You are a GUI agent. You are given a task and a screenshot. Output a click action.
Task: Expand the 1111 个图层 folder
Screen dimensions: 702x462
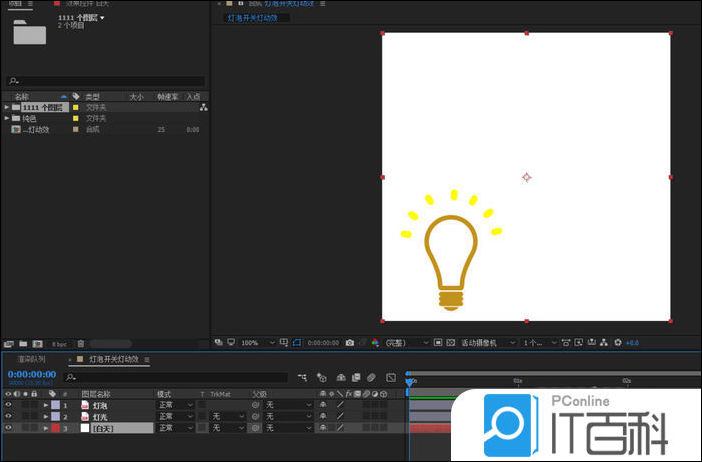click(7, 107)
